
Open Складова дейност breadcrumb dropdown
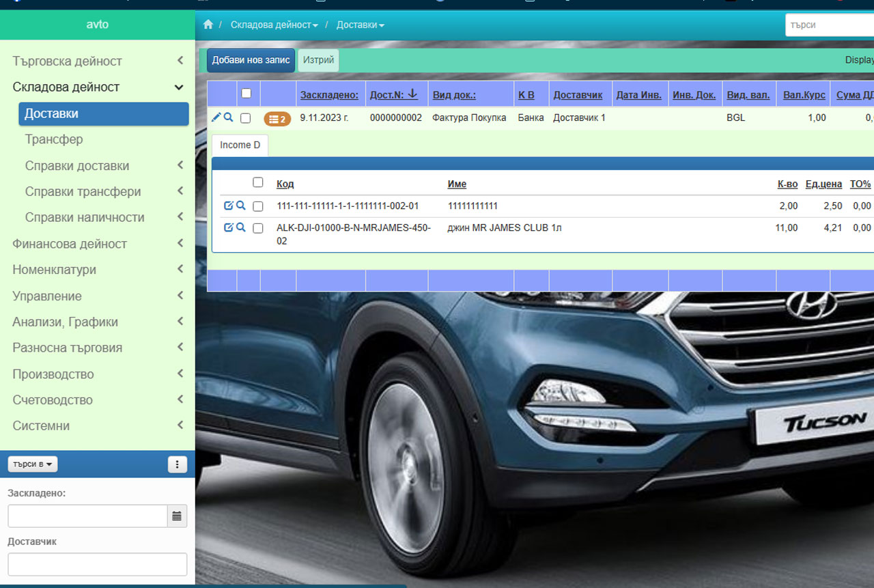tap(274, 25)
